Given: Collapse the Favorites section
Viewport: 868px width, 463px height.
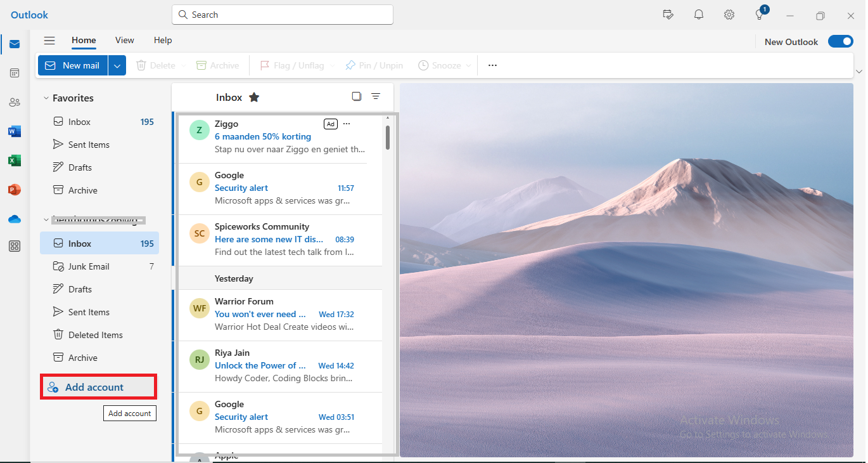Looking at the screenshot, I should point(46,98).
